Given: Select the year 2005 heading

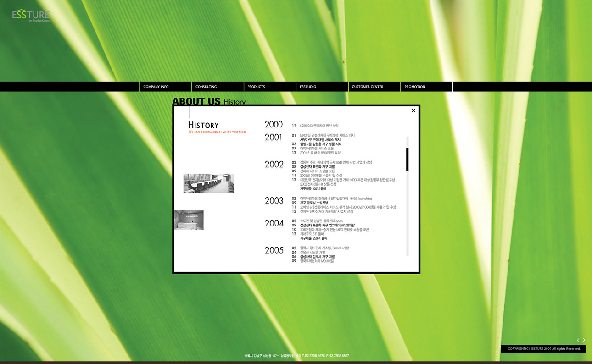Looking at the screenshot, I should pos(274,250).
